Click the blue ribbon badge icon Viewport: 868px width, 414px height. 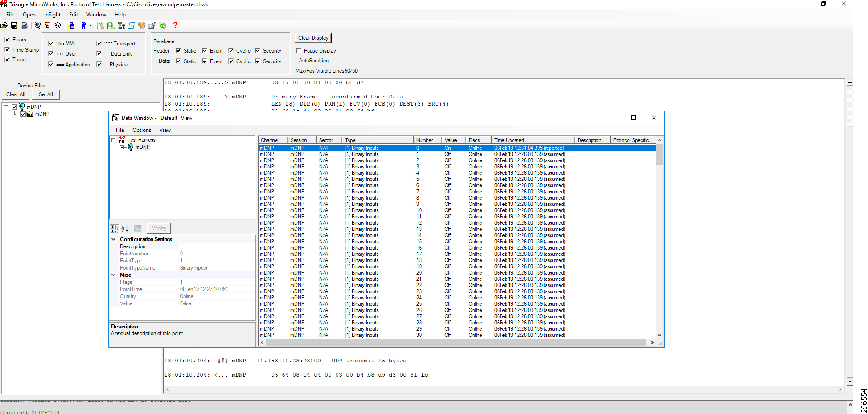click(x=83, y=25)
